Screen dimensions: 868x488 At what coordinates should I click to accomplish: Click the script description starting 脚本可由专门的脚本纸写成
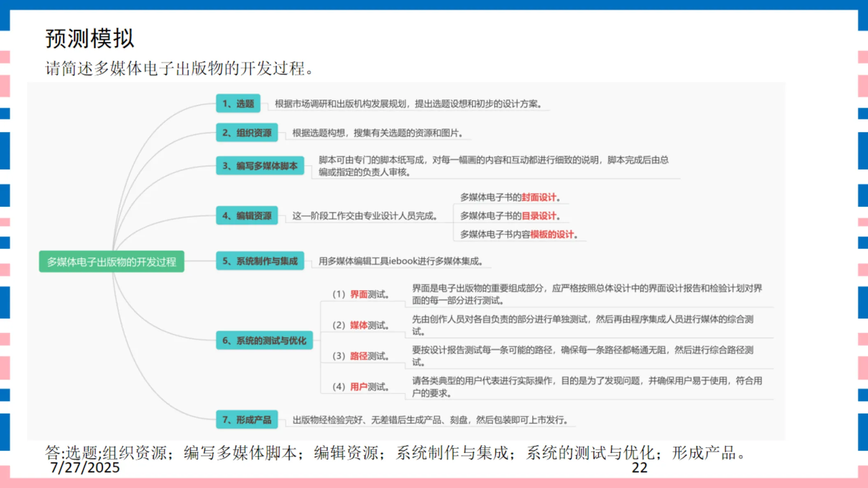(494, 166)
